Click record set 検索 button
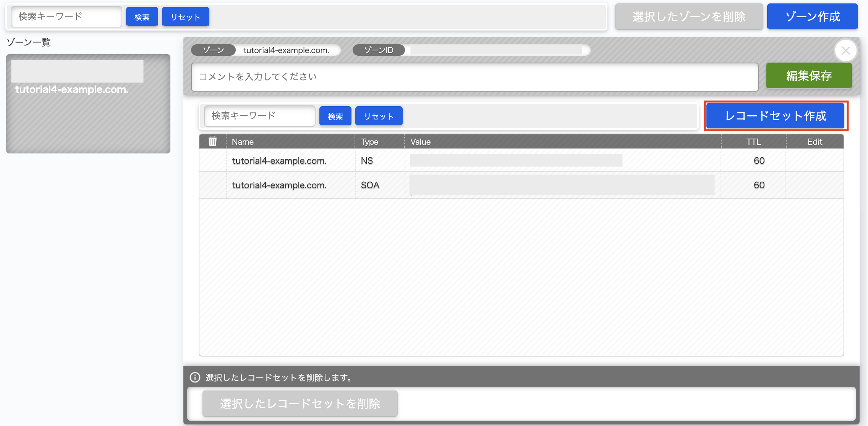Screen dimensions: 868x426 click(335, 116)
